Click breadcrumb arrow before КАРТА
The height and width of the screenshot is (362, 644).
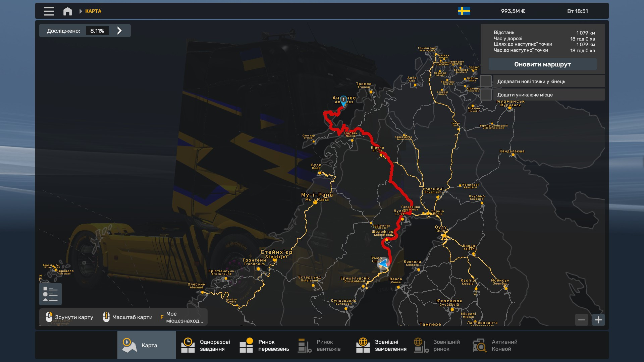(80, 11)
